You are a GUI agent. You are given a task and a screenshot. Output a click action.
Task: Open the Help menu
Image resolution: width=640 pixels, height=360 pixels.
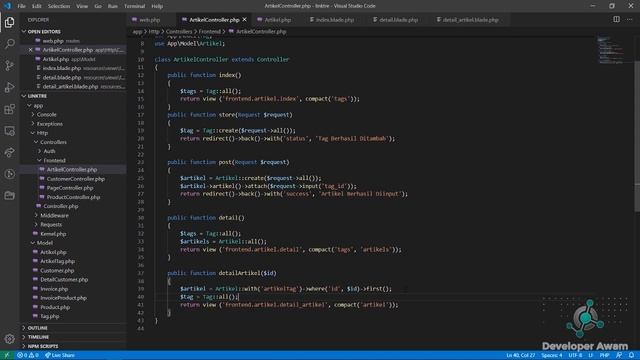click(x=157, y=6)
